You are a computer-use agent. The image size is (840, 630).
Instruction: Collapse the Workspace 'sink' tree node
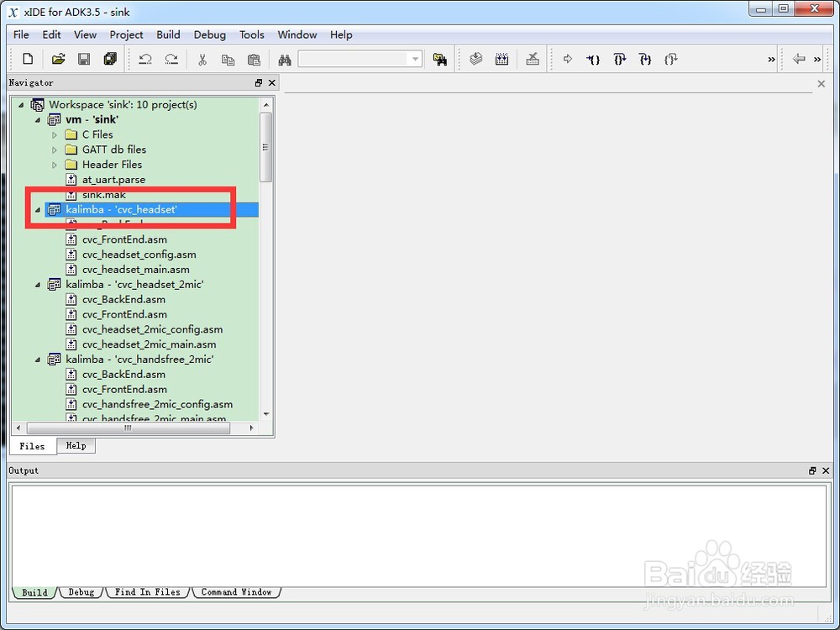click(21, 104)
